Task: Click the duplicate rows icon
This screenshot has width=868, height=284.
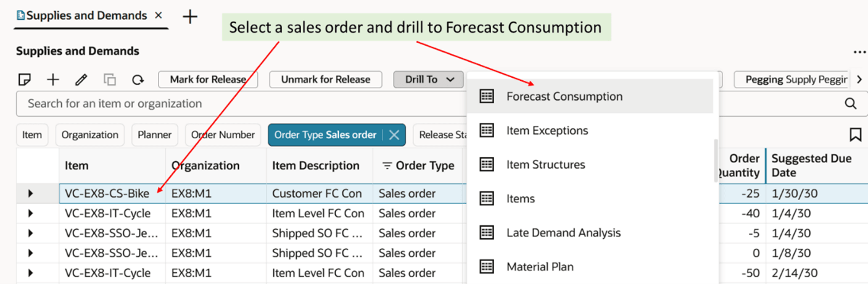Action: [x=110, y=80]
